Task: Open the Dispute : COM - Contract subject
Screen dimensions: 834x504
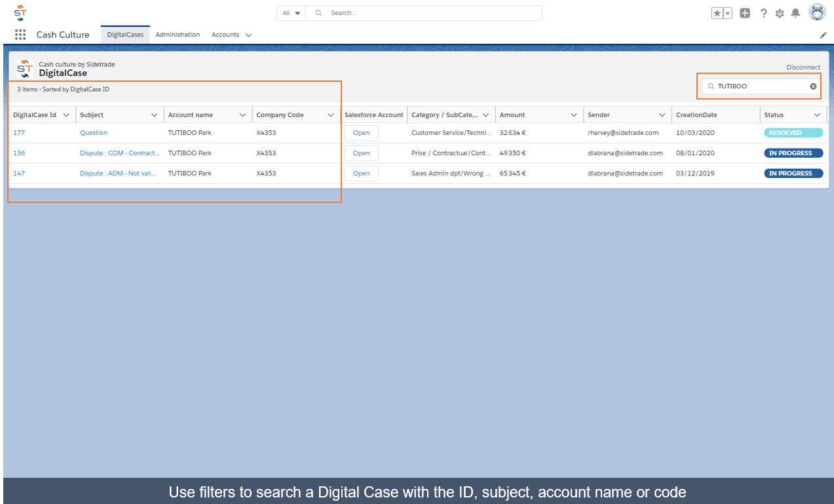Action: tap(120, 153)
